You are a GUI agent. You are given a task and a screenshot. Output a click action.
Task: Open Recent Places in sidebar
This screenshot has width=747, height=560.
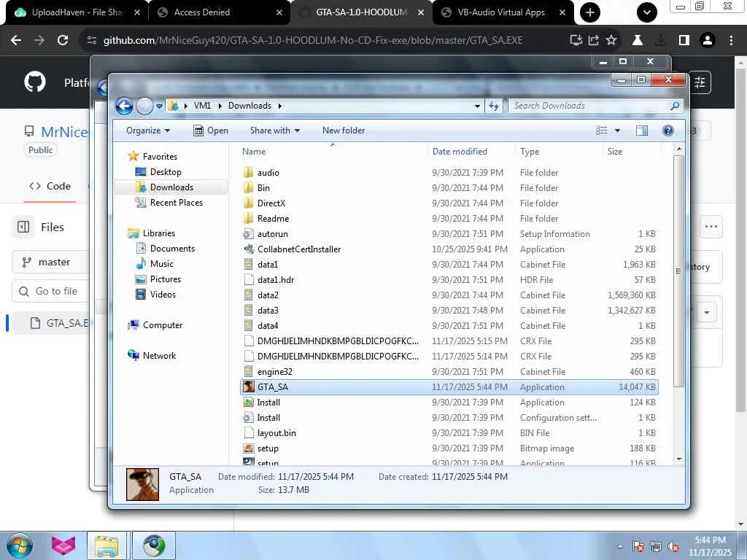pyautogui.click(x=169, y=203)
